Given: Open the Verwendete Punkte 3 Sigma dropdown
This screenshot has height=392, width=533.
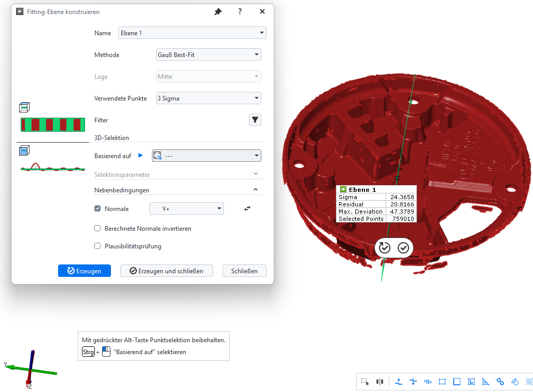Looking at the screenshot, I should (x=208, y=99).
